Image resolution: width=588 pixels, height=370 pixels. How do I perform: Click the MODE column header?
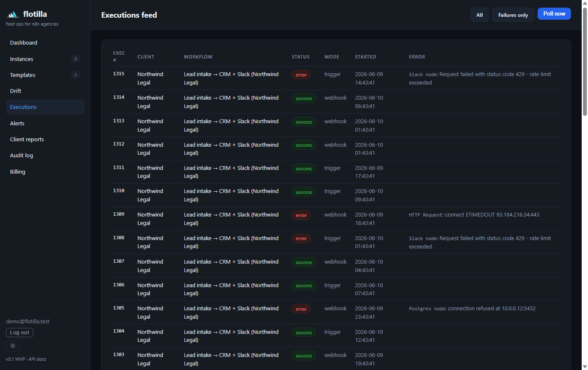click(332, 57)
